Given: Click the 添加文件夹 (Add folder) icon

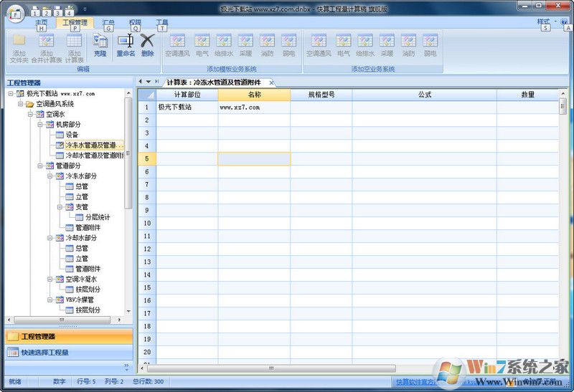Looking at the screenshot, I should [19, 47].
